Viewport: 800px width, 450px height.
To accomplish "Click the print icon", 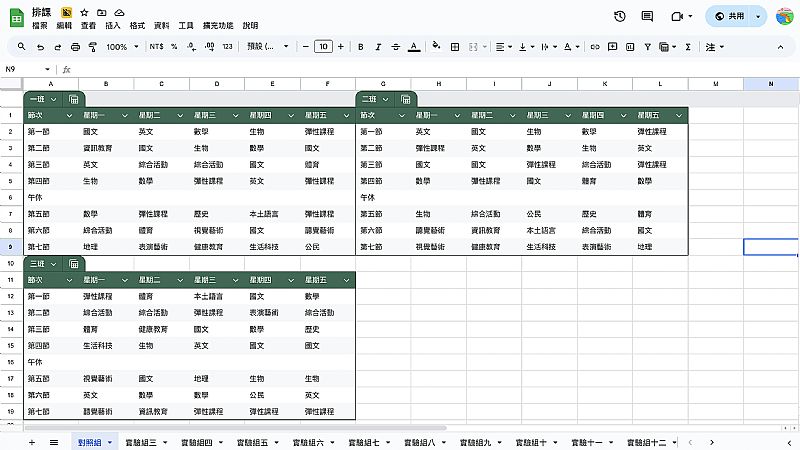I will 76,47.
